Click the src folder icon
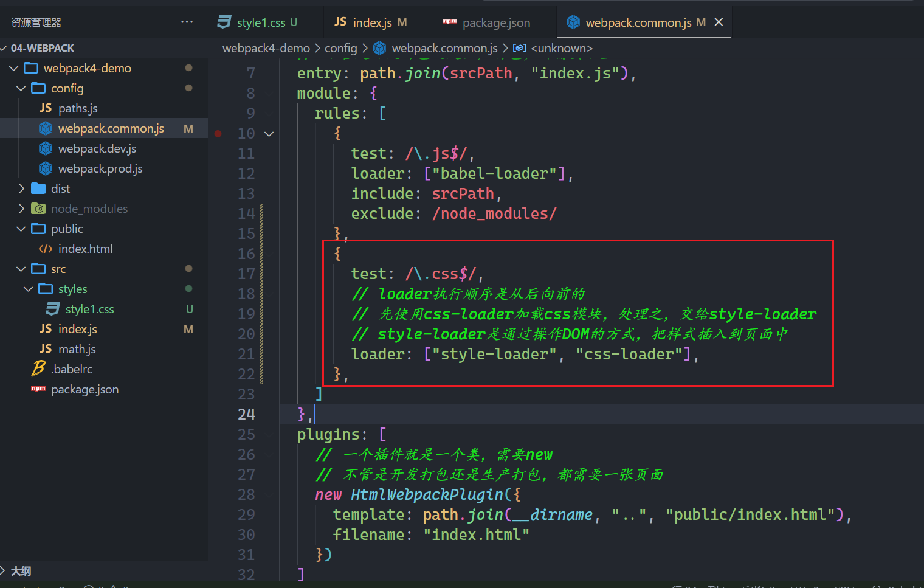The height and width of the screenshot is (588, 924). [x=38, y=269]
